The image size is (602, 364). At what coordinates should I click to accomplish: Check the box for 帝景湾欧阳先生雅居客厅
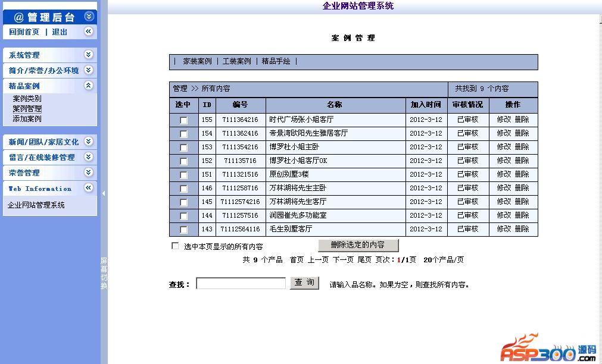coord(184,134)
